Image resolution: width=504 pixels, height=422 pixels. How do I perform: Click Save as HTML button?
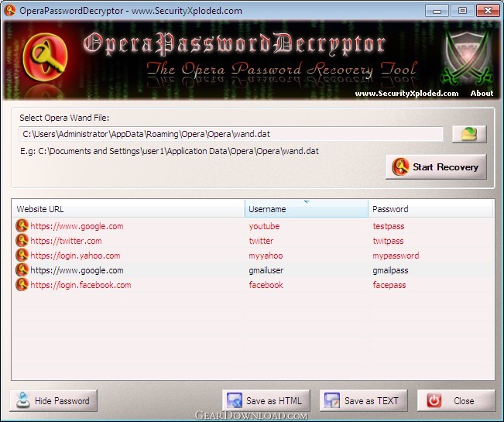(x=266, y=401)
